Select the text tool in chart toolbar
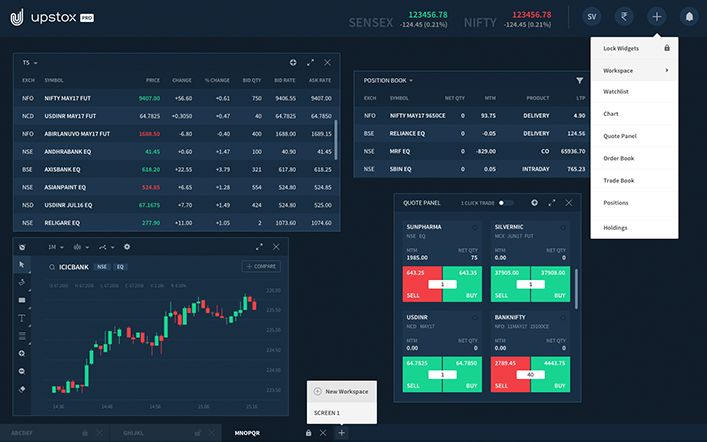The height and width of the screenshot is (442, 707). coord(22,318)
